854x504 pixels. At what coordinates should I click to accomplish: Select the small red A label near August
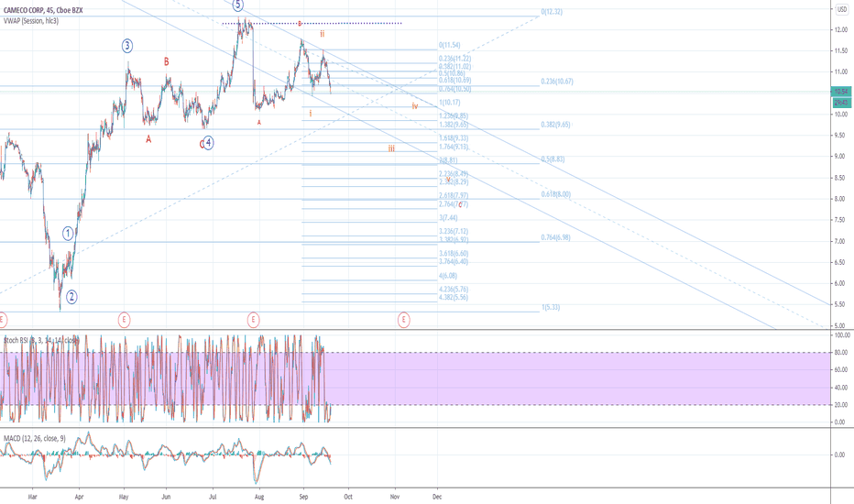(x=259, y=123)
